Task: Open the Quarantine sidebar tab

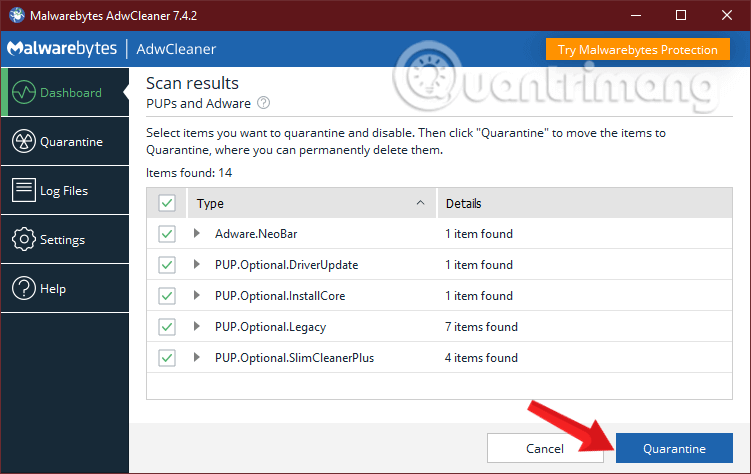Action: (x=65, y=141)
